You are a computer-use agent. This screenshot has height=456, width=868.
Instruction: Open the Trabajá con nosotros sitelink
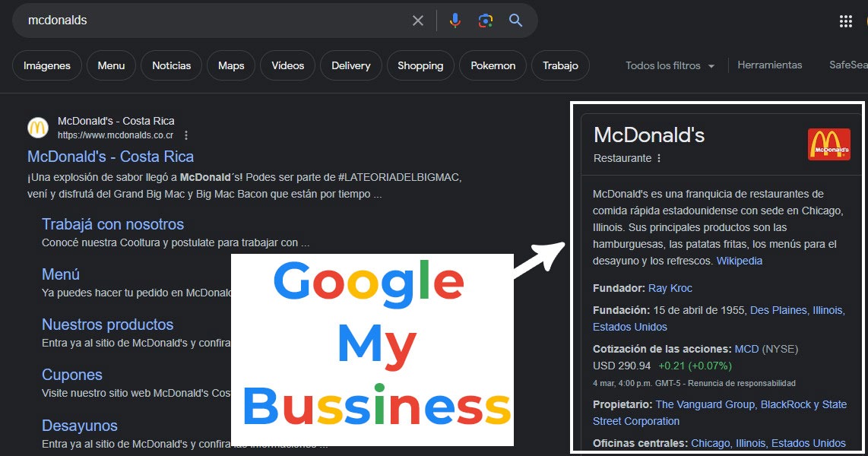[x=113, y=224]
